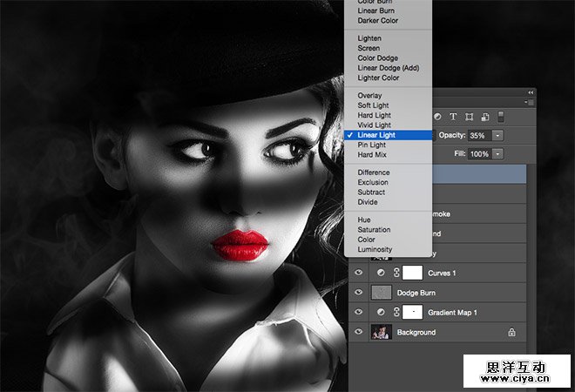The width and height of the screenshot is (575, 392).
Task: Click the smart object filter icon
Action: click(x=484, y=117)
